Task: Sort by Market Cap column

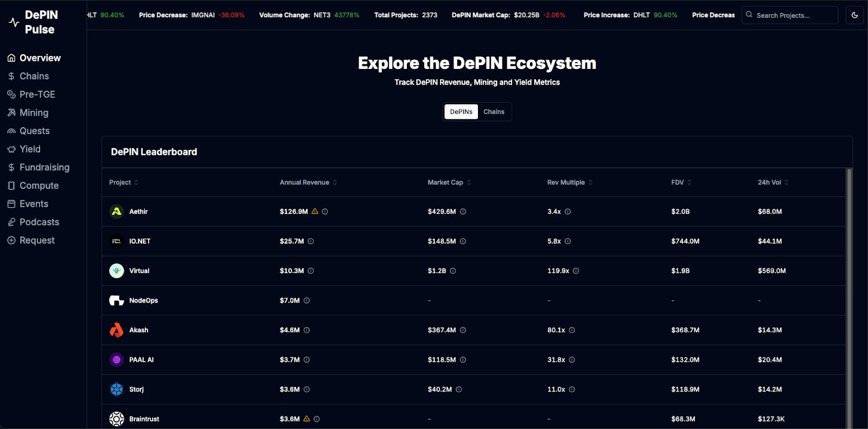Action: (x=449, y=182)
